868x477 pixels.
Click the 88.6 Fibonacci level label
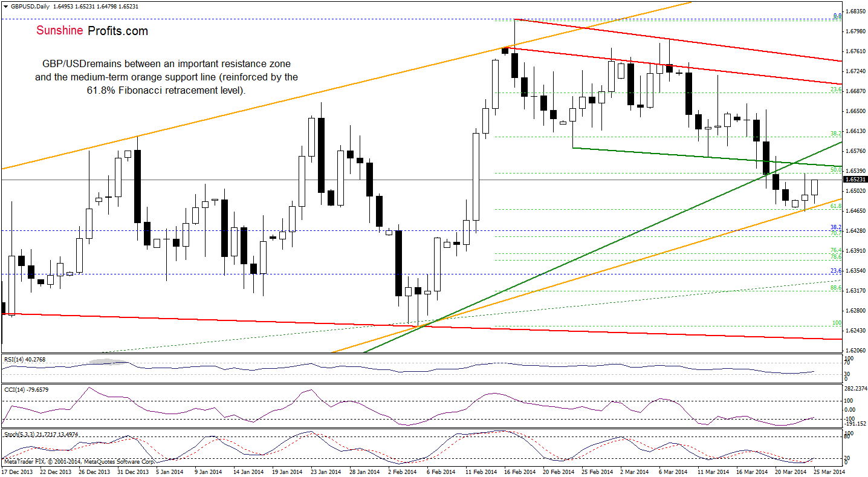coord(837,288)
